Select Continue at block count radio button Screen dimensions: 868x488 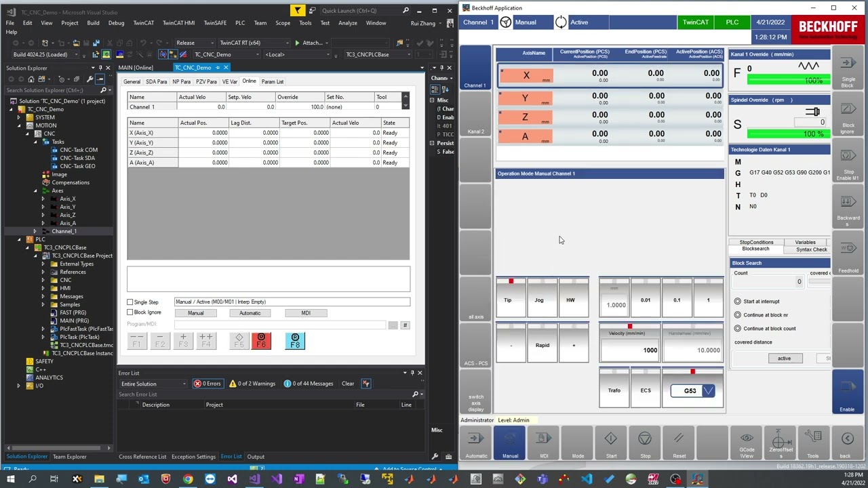tap(738, 329)
